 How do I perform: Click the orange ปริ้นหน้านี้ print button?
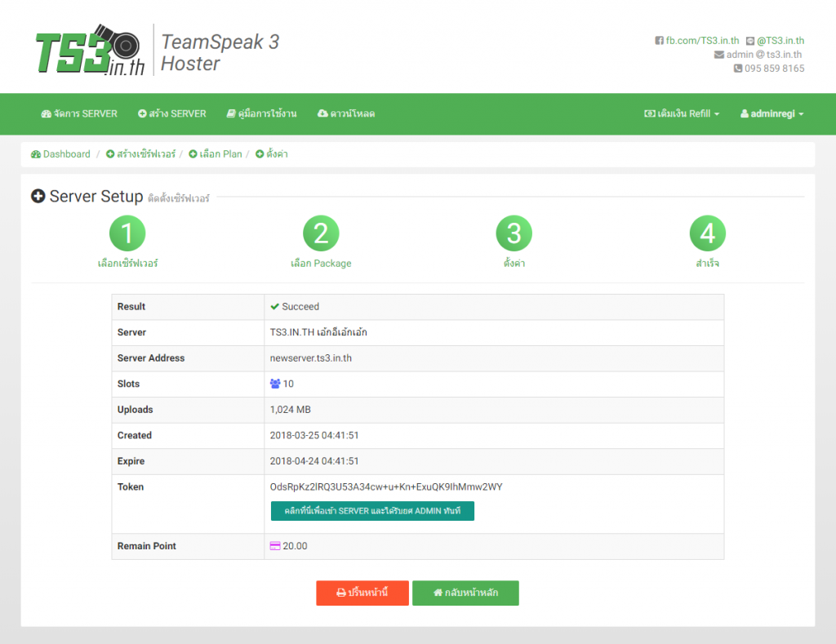(x=362, y=593)
